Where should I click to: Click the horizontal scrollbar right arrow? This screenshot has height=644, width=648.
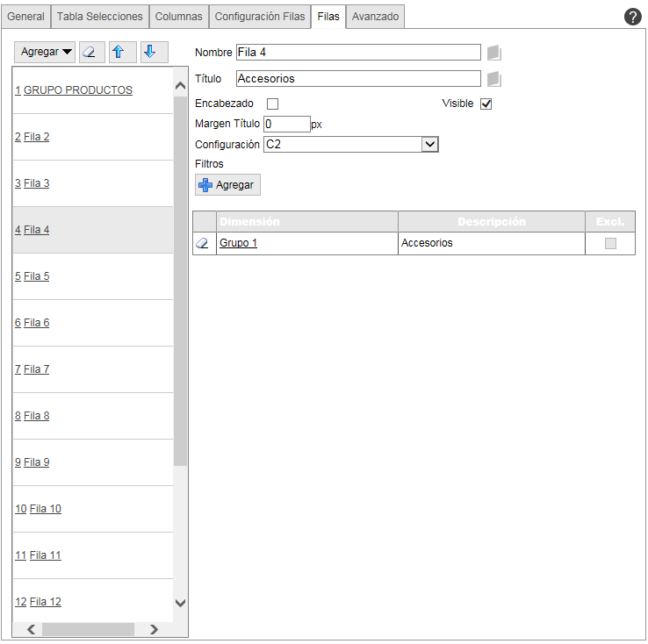point(155,629)
